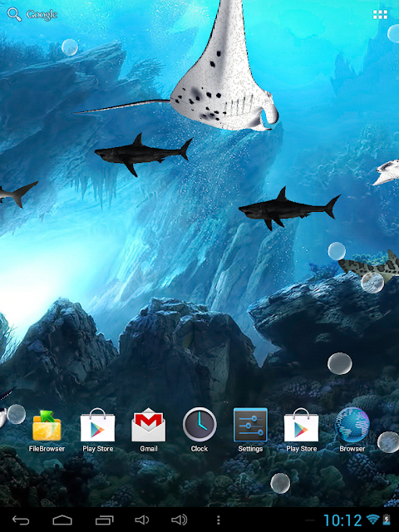The image size is (399, 532).
Task: Tap the Wi-Fi status icon
Action: 373,520
